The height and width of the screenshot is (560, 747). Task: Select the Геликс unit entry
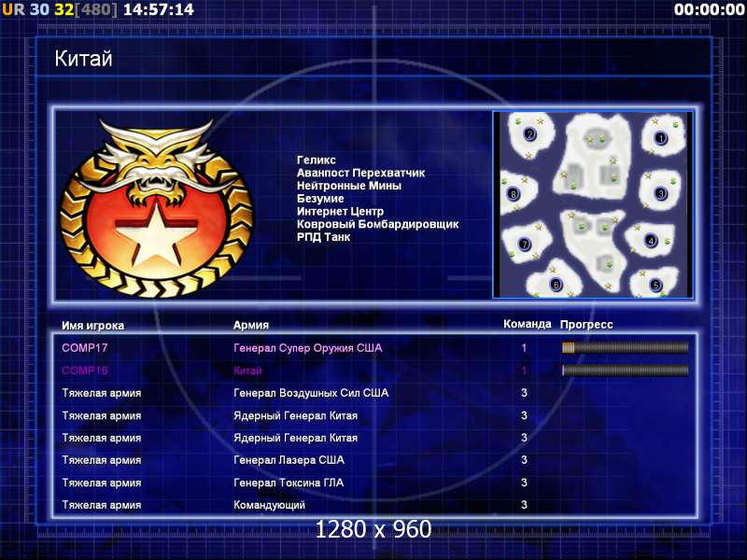pos(317,160)
